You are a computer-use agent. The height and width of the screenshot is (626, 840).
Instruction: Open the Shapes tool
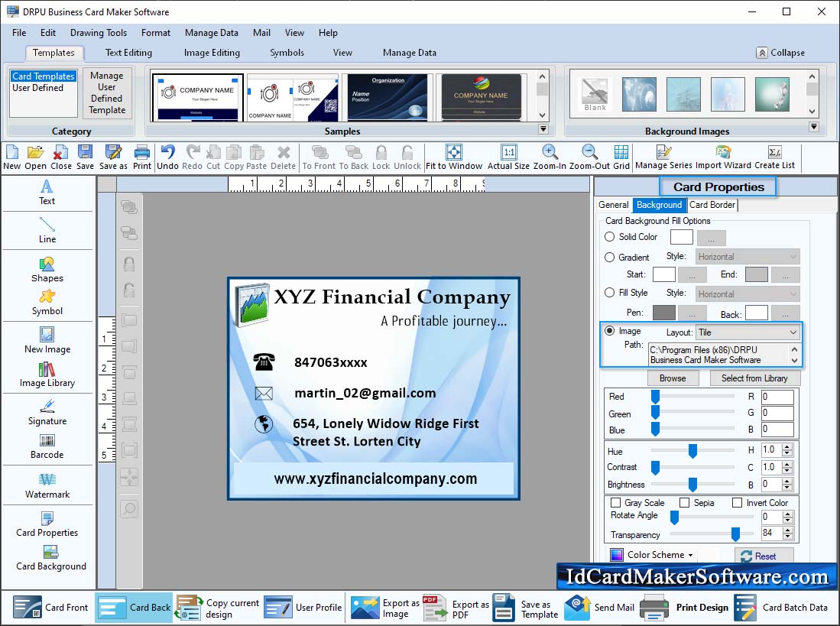point(47,269)
